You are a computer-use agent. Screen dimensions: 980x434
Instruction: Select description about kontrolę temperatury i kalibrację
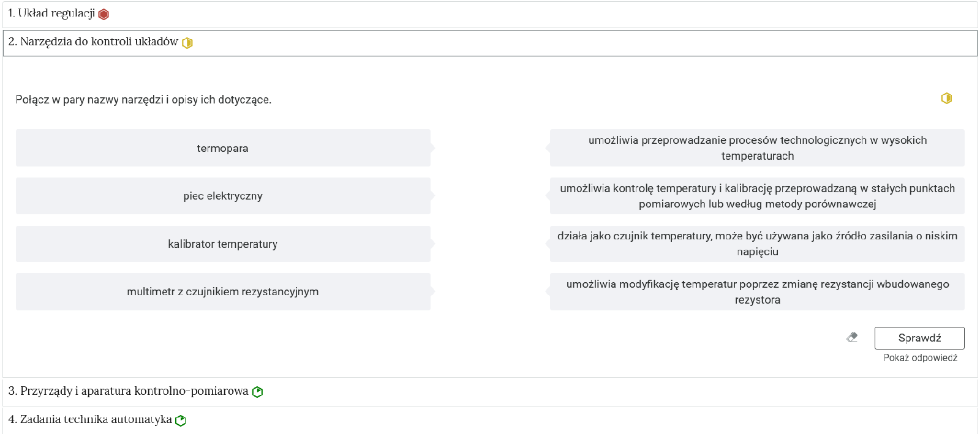point(757,196)
